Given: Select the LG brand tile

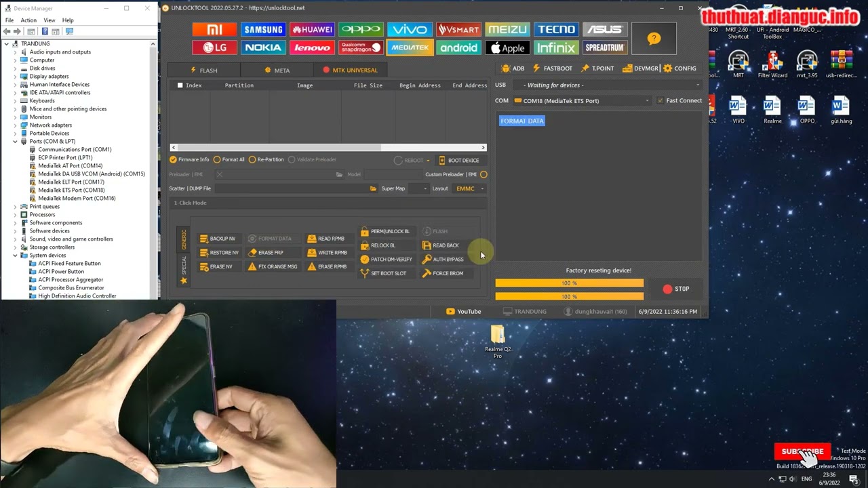Looking at the screenshot, I should click(x=214, y=47).
